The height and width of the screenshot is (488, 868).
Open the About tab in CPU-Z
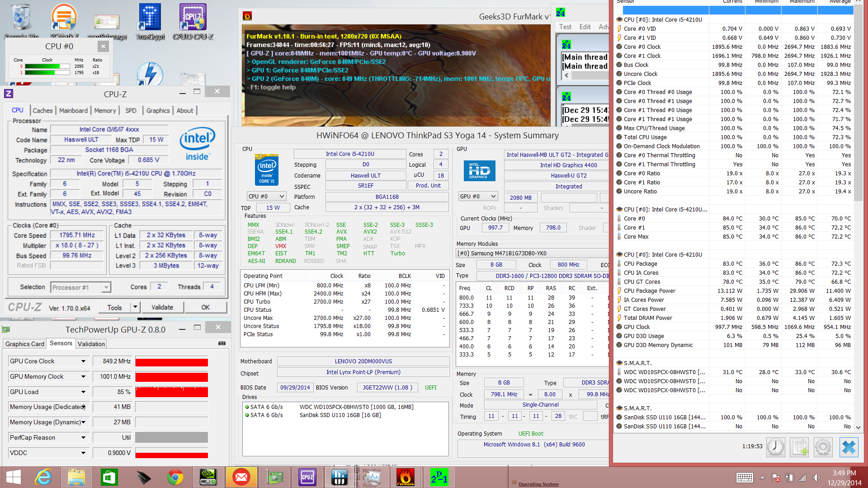pyautogui.click(x=184, y=111)
